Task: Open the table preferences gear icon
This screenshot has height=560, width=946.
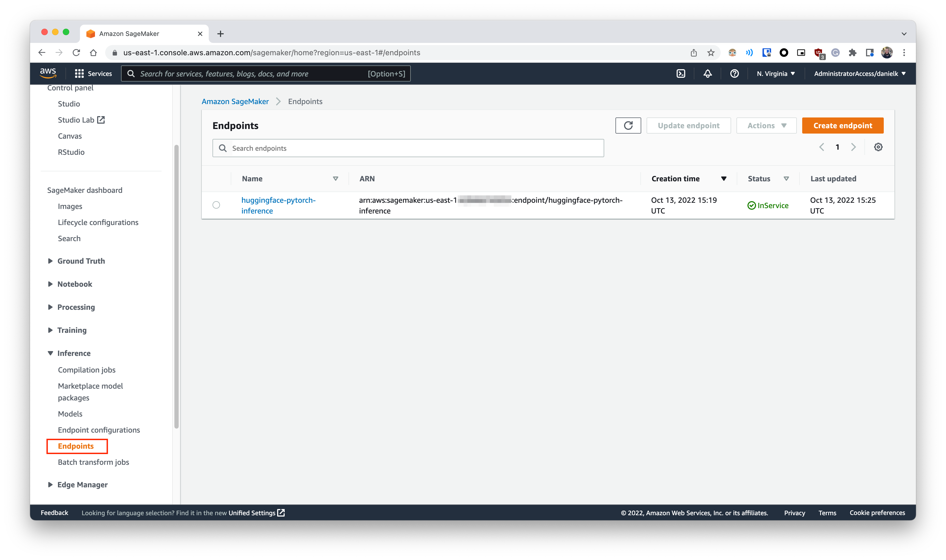Action: 878,147
